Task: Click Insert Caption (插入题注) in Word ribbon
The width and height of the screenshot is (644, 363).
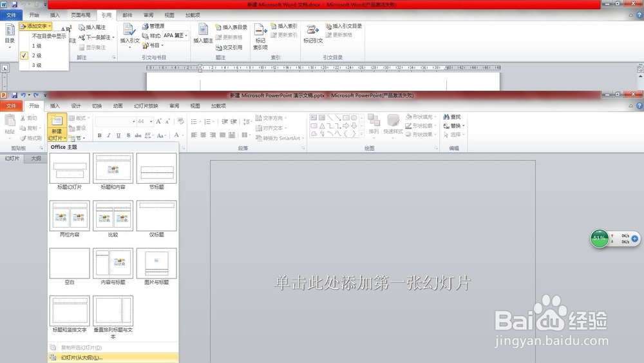Action: 203,34
